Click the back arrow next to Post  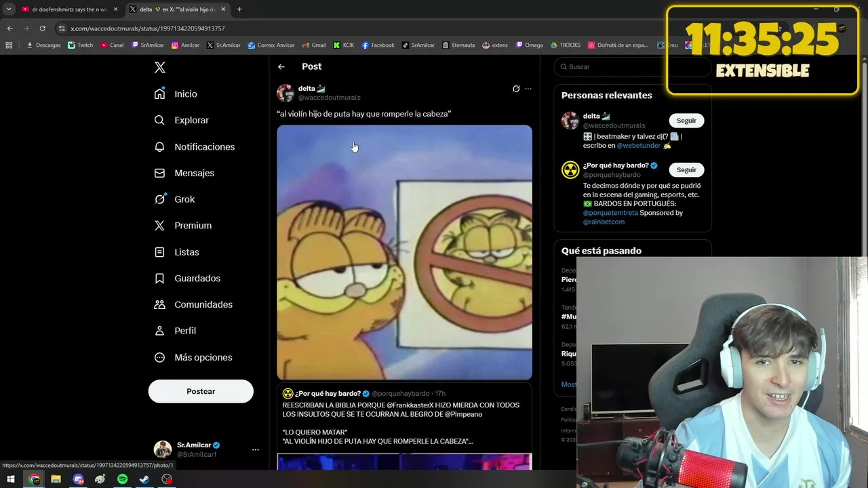281,66
